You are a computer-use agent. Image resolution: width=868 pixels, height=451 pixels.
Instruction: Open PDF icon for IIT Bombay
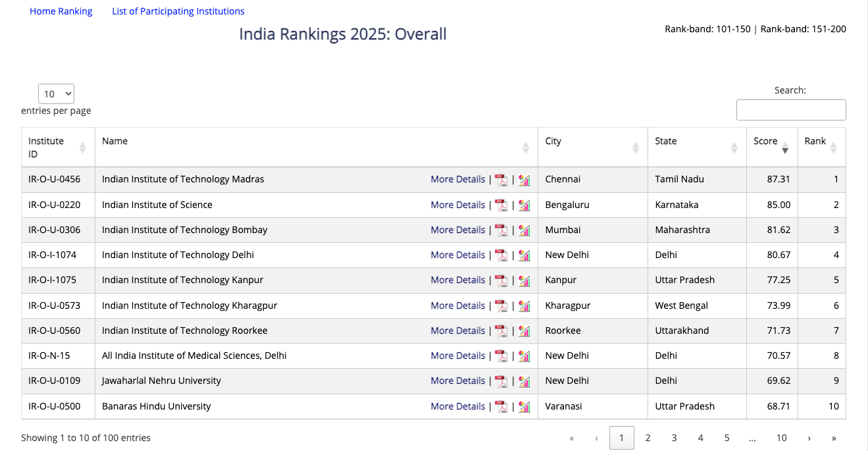point(501,230)
